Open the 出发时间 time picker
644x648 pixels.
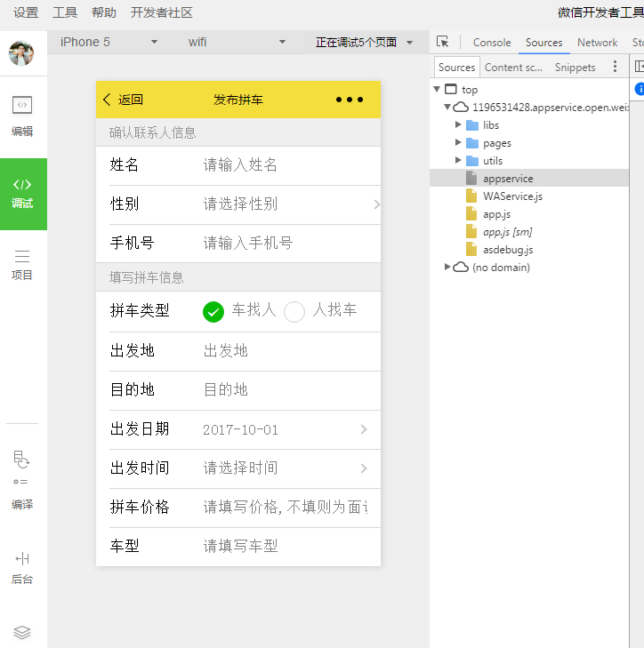238,468
